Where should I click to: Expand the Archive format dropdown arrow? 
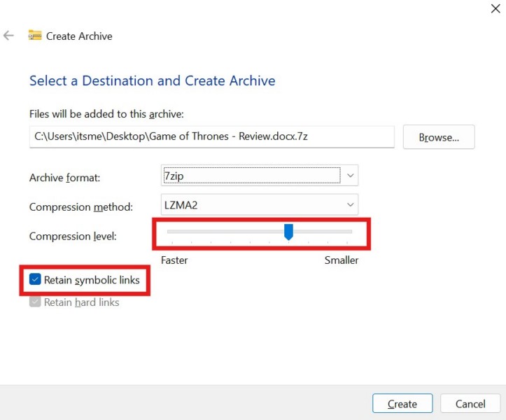[351, 176]
